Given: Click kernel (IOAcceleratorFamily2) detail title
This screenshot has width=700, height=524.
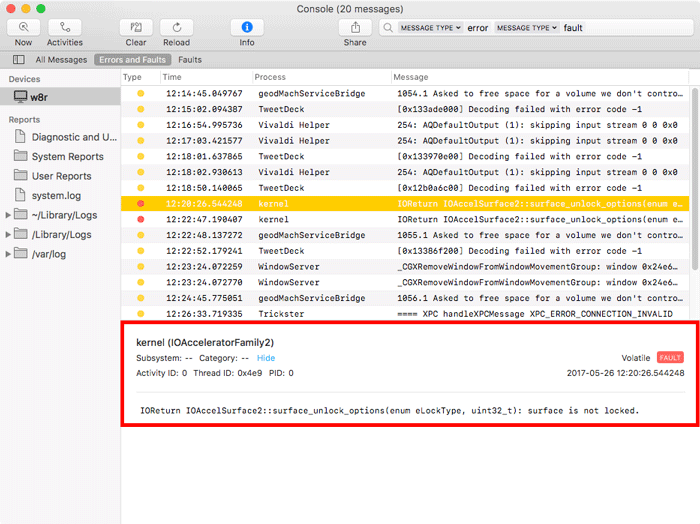Looking at the screenshot, I should [x=205, y=342].
